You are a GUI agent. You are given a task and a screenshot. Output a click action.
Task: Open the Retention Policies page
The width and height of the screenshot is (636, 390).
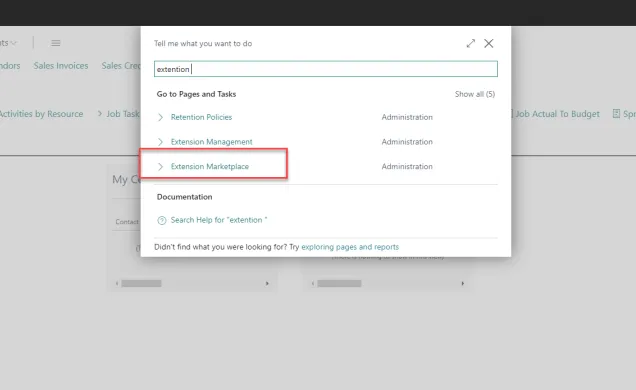pos(201,117)
